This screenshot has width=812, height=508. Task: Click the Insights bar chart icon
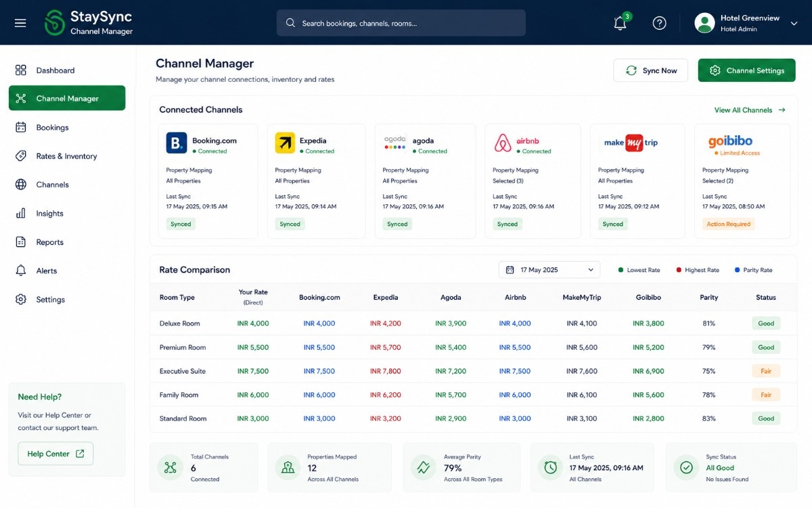click(x=21, y=213)
